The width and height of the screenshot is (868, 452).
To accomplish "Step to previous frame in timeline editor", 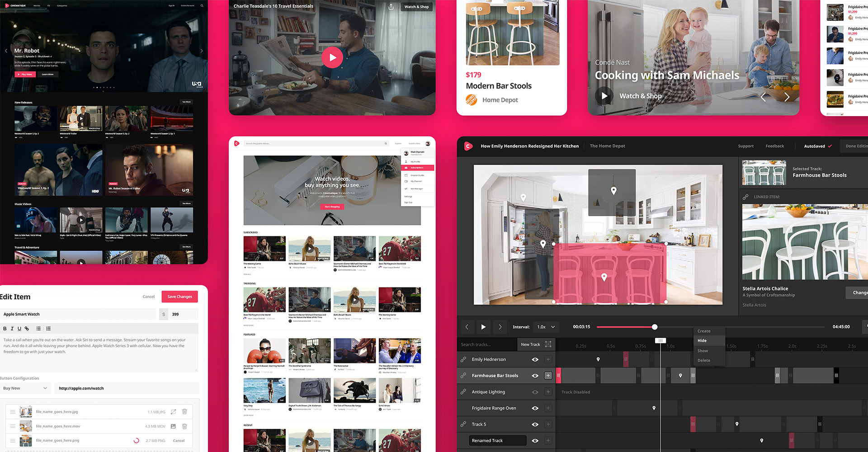I will point(467,327).
